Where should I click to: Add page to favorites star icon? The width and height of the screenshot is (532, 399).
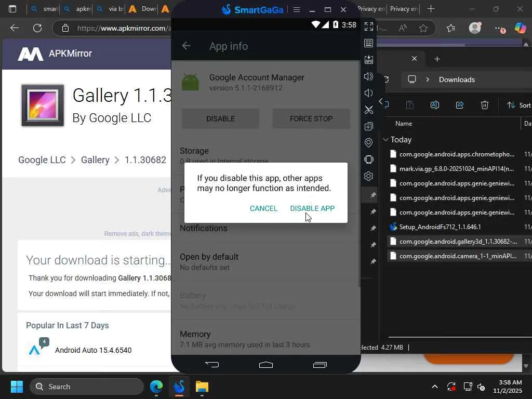(423, 28)
